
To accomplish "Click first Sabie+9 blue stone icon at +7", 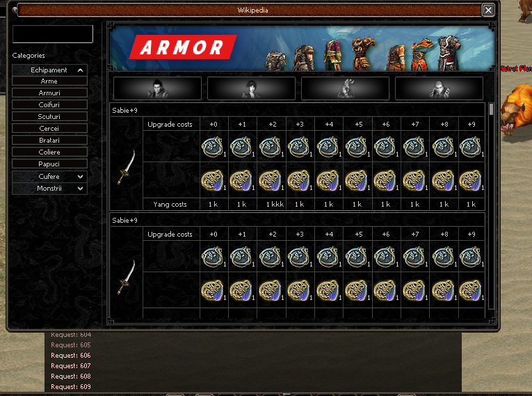I will pos(414,147).
